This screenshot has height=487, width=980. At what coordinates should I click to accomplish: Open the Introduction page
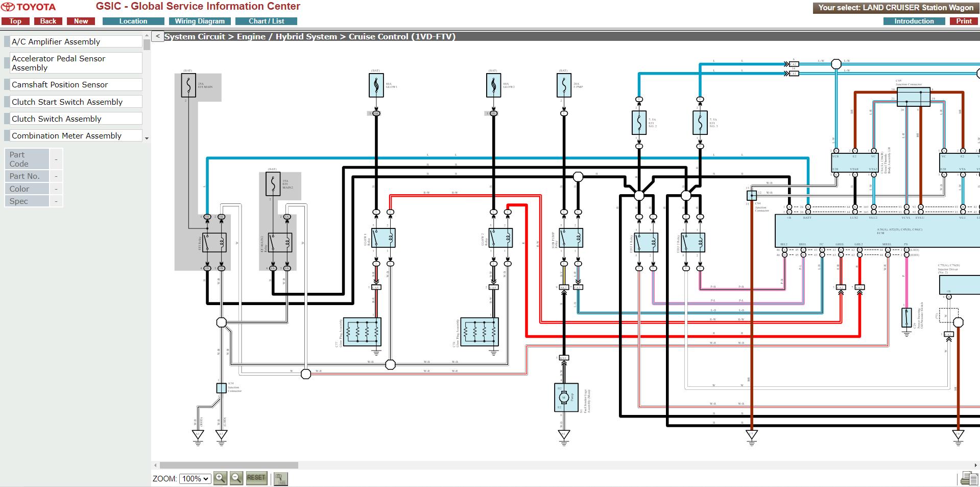[914, 21]
